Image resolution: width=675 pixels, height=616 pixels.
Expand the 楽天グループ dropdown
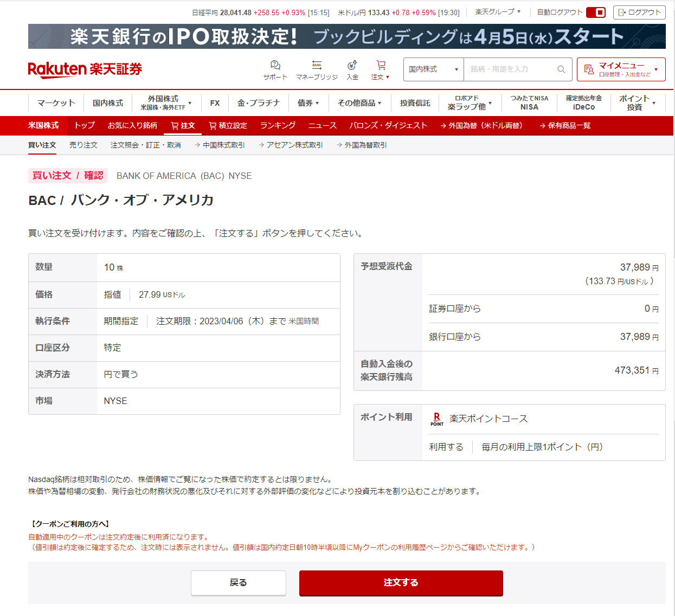(498, 12)
